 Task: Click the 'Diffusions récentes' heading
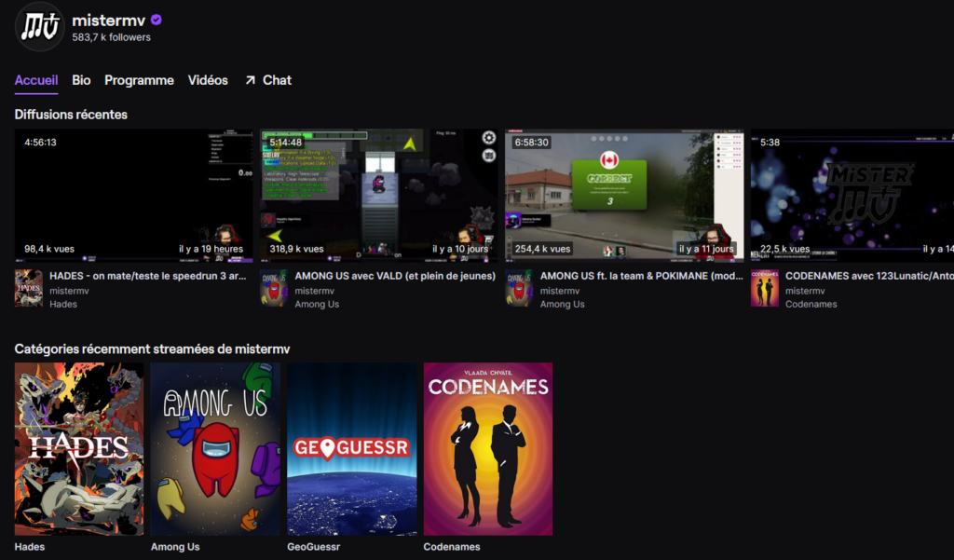(x=71, y=115)
